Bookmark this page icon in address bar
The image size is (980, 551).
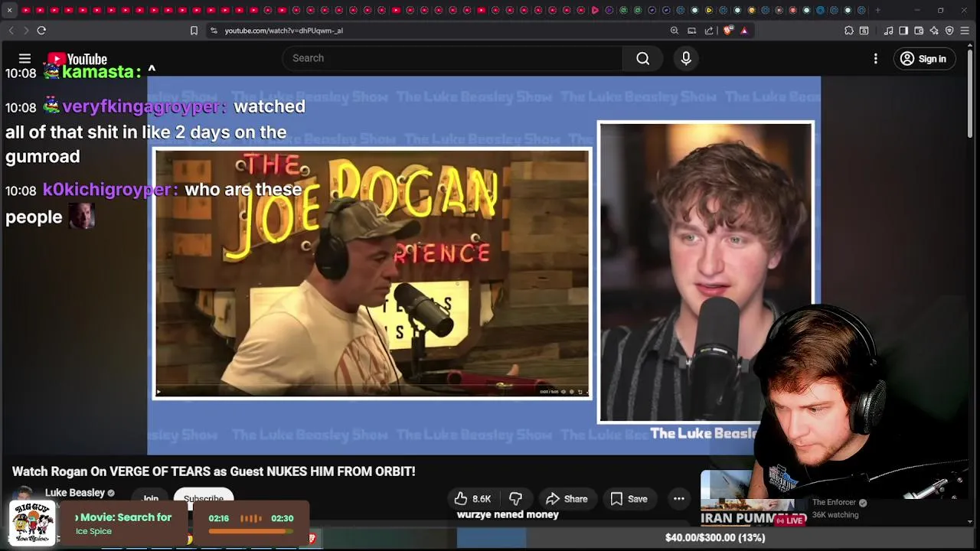[x=194, y=31]
